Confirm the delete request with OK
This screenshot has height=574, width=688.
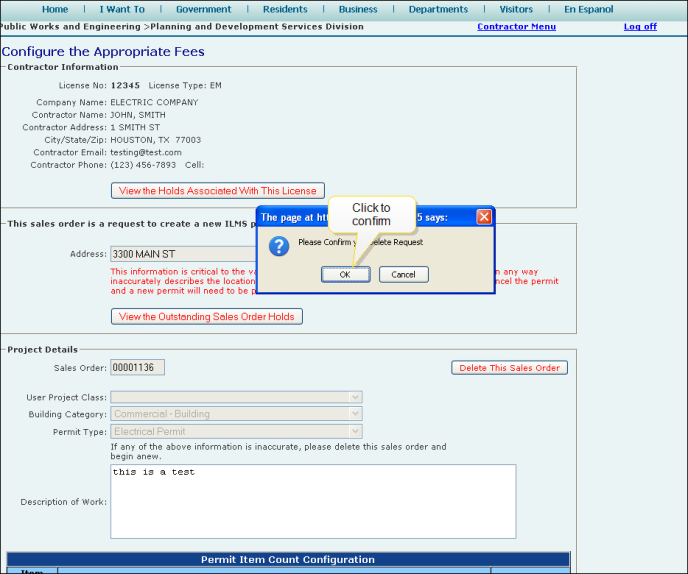click(345, 275)
